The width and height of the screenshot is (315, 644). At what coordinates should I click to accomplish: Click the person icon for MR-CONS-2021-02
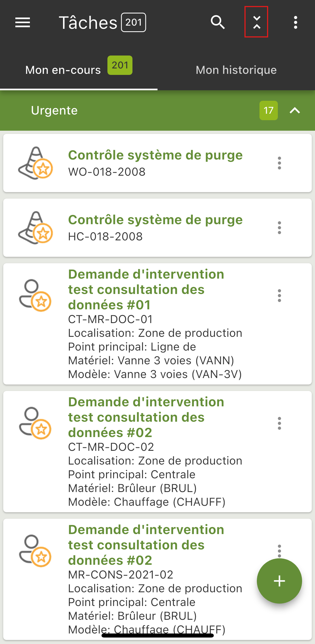tap(35, 551)
